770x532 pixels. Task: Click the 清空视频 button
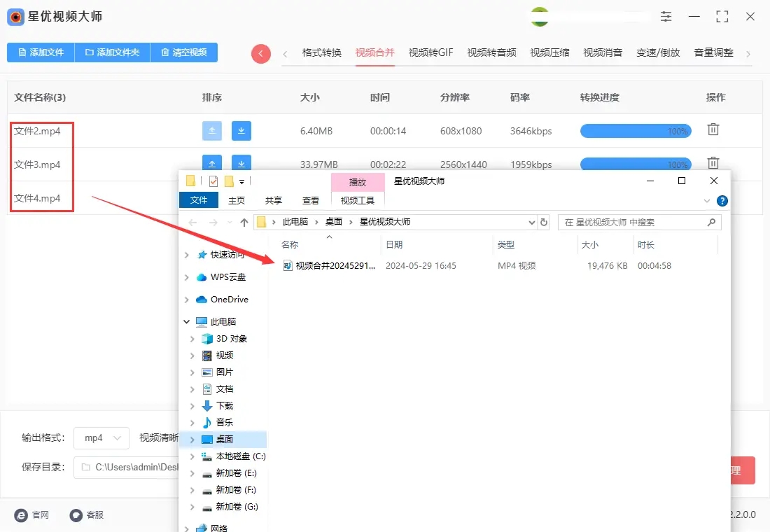[x=183, y=52]
